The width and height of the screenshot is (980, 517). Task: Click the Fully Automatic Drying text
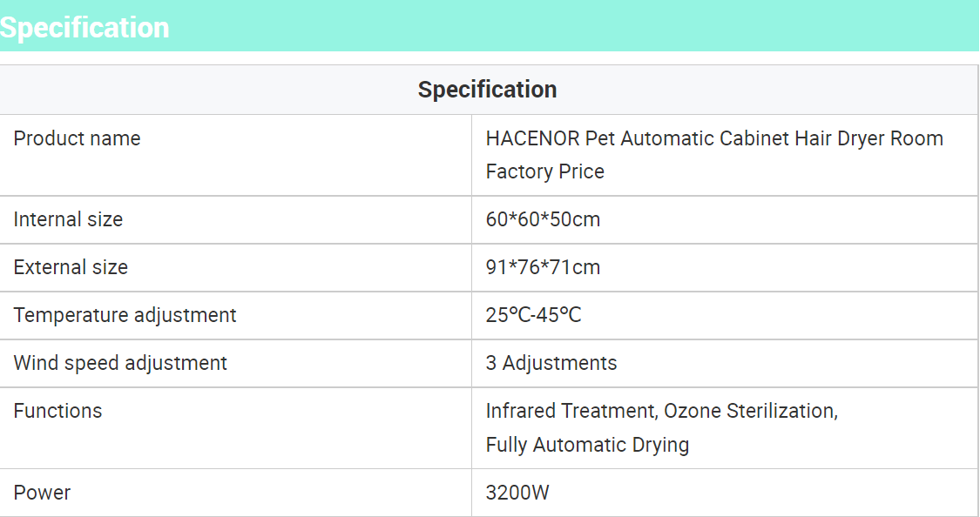587,445
